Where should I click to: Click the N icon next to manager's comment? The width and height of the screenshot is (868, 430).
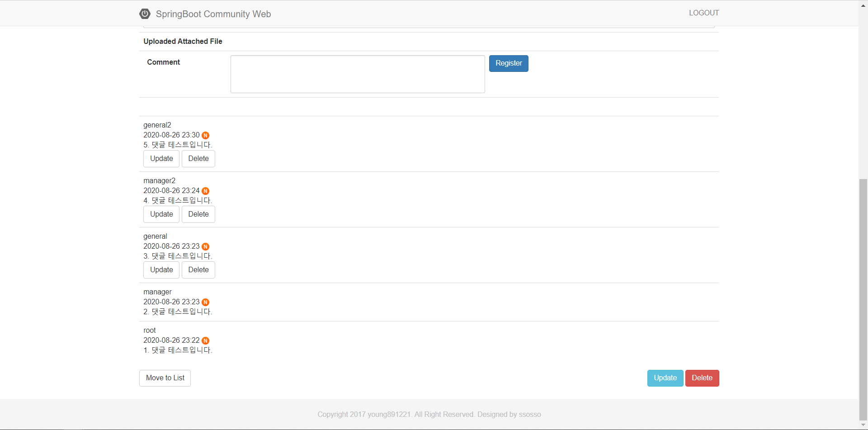pyautogui.click(x=205, y=302)
